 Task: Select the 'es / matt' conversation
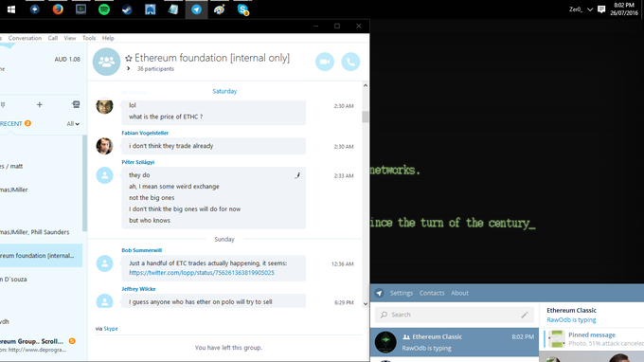coord(41,167)
